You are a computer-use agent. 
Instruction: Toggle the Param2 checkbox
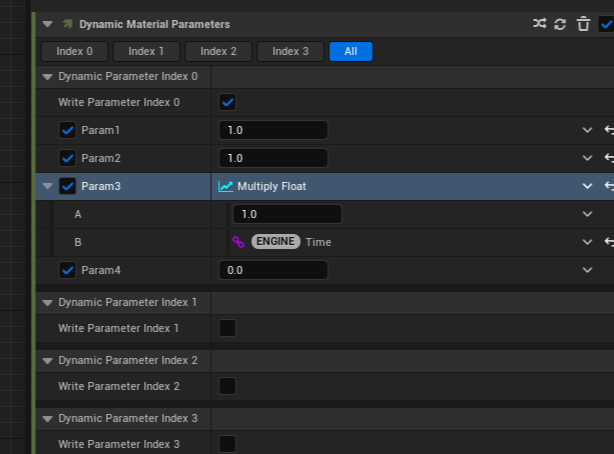(67, 158)
